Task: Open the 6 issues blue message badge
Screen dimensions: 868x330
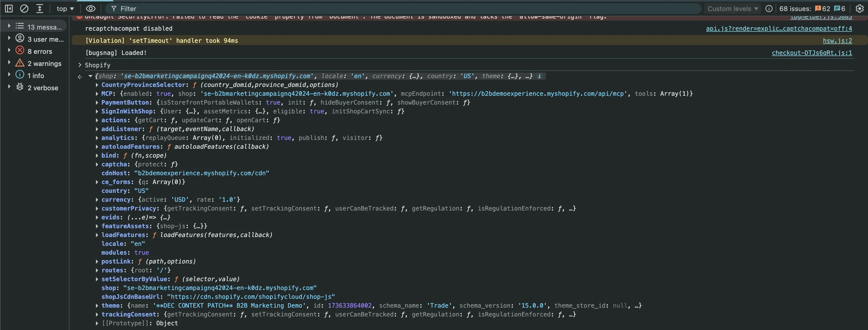Action: point(839,9)
